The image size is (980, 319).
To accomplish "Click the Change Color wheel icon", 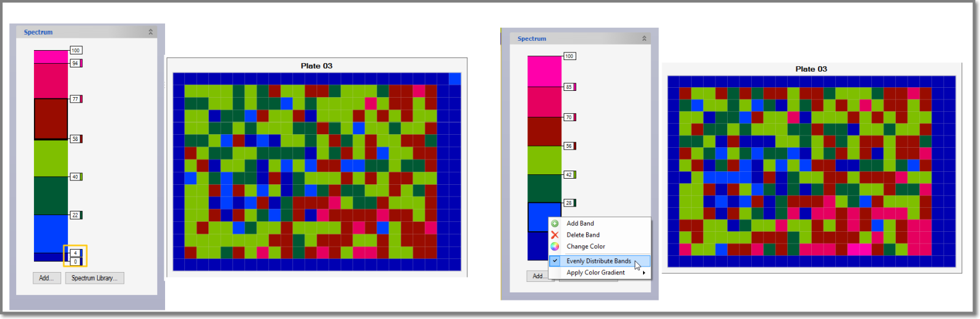I will click(x=555, y=247).
